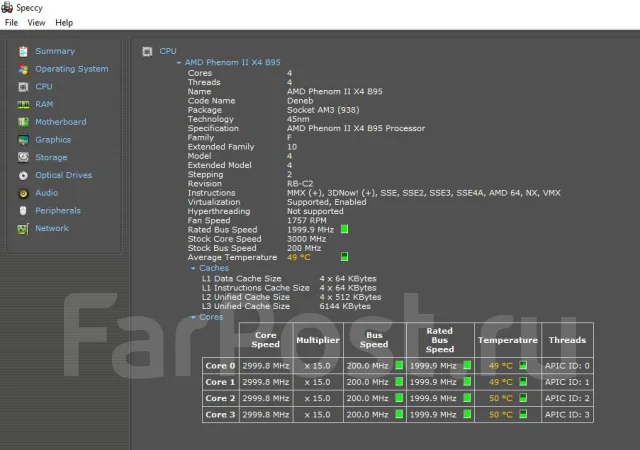640x450 pixels.
Task: Open the RAM section
Action: pos(44,104)
